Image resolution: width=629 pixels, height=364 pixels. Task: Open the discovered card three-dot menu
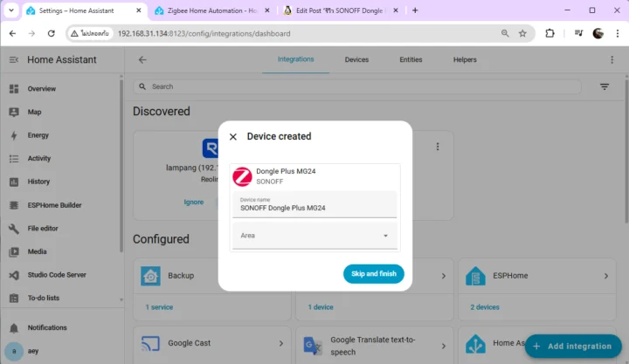pos(438,147)
